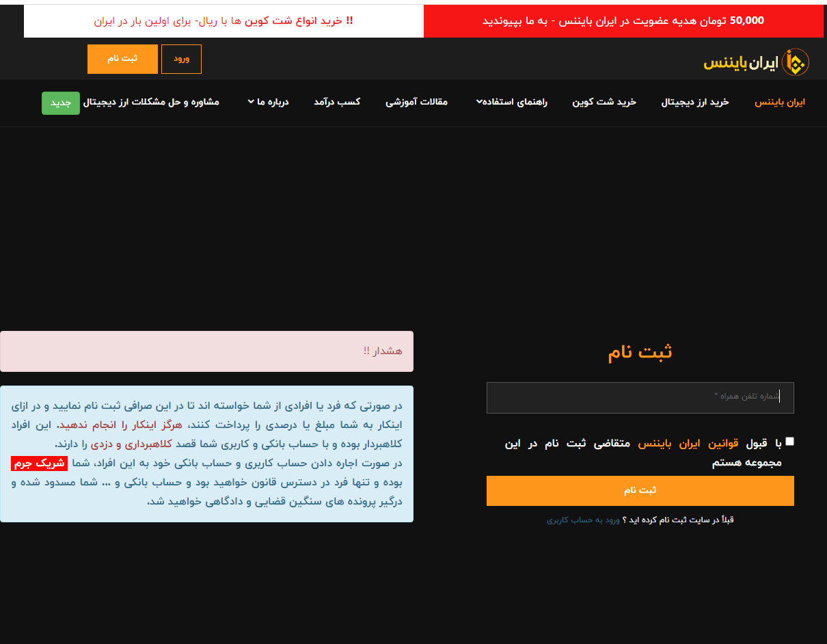Open the کسب درآمد menu item

337,102
